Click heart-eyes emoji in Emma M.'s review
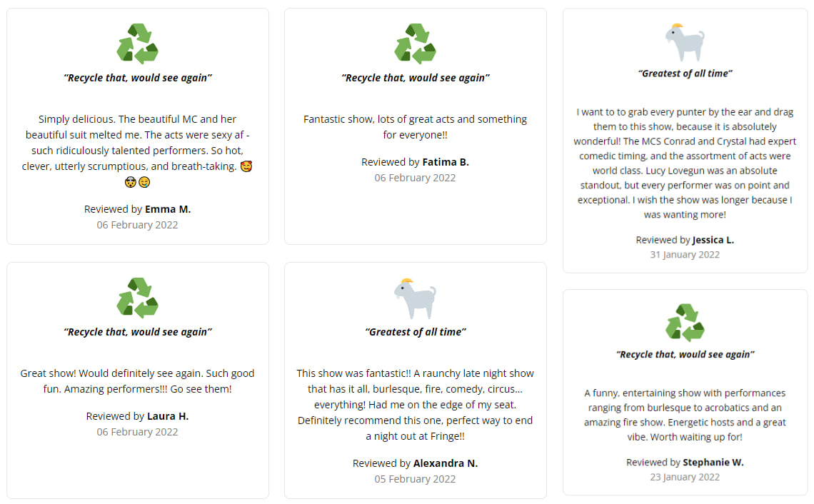 tap(246, 166)
